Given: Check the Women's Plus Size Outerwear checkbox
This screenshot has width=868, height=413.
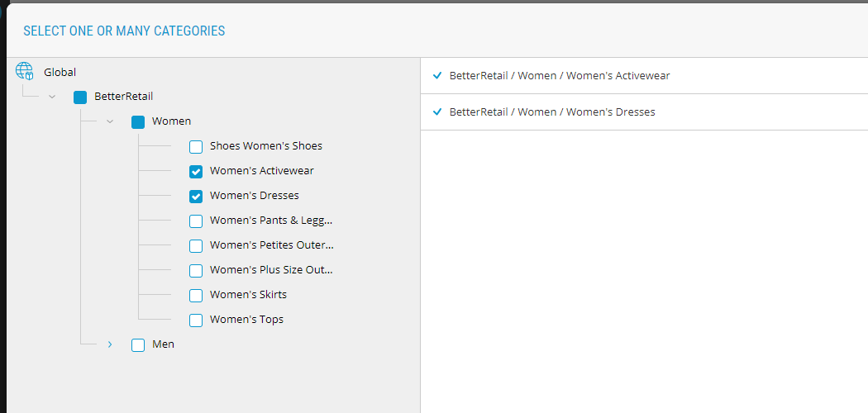Looking at the screenshot, I should pos(196,271).
